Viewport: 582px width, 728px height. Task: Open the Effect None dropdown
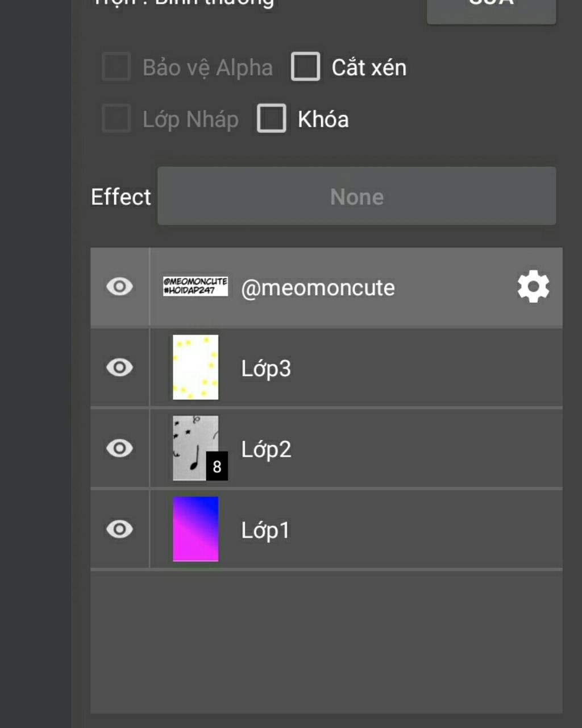coord(357,196)
